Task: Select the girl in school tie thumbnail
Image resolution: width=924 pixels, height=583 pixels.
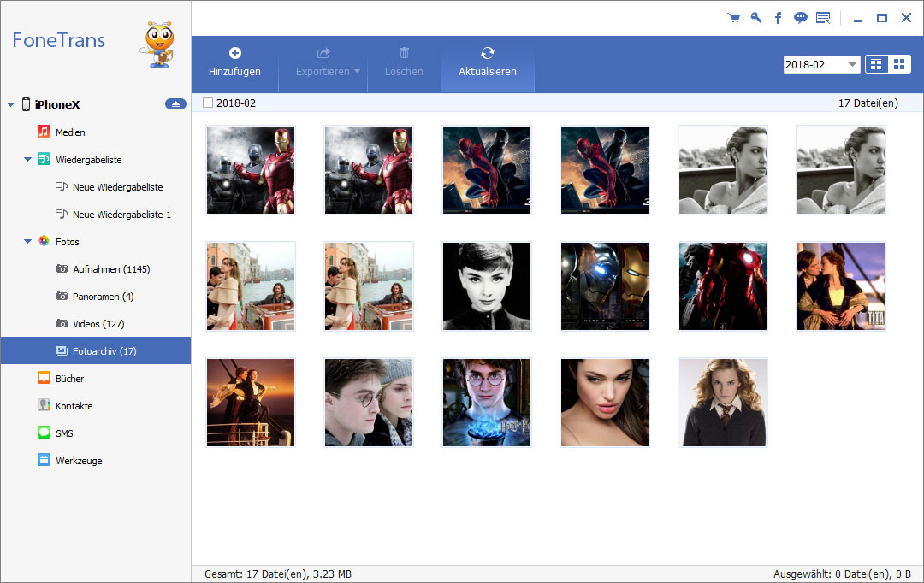Action: point(722,403)
